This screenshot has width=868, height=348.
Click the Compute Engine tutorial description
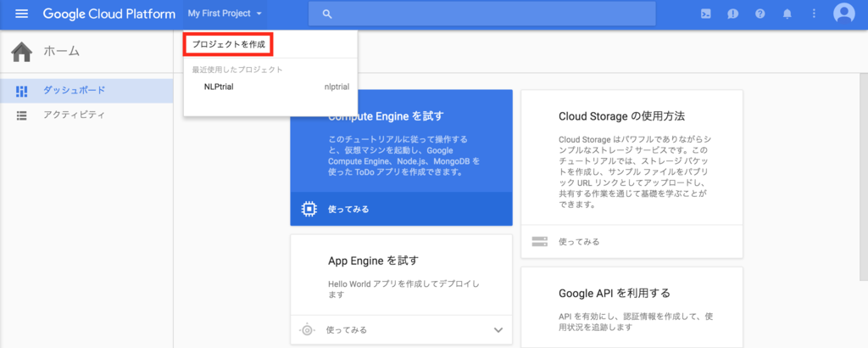pyautogui.click(x=404, y=155)
